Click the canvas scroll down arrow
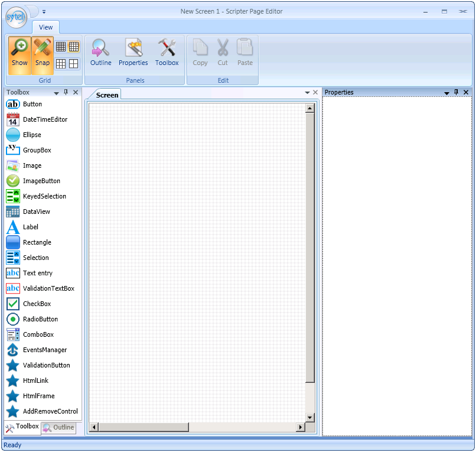The width and height of the screenshot is (476, 452). coord(310,417)
